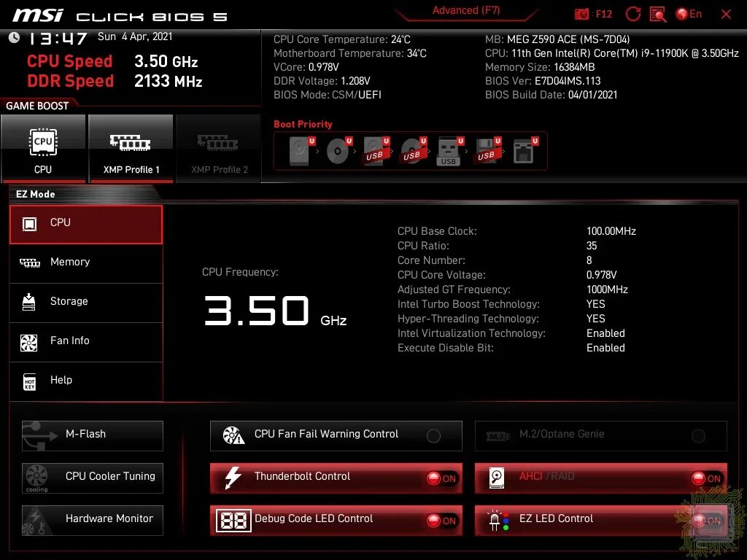Click the CPU Speed 3.50 GHz value
This screenshot has width=747, height=560.
pyautogui.click(x=166, y=61)
